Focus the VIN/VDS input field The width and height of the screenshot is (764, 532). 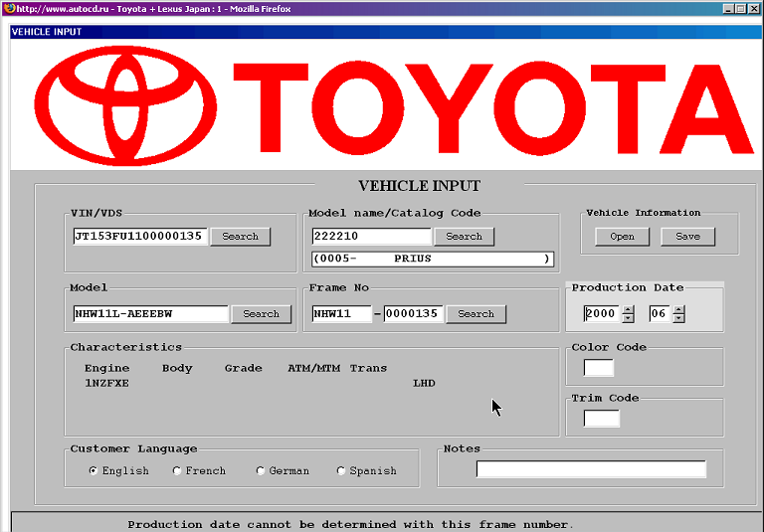point(140,237)
